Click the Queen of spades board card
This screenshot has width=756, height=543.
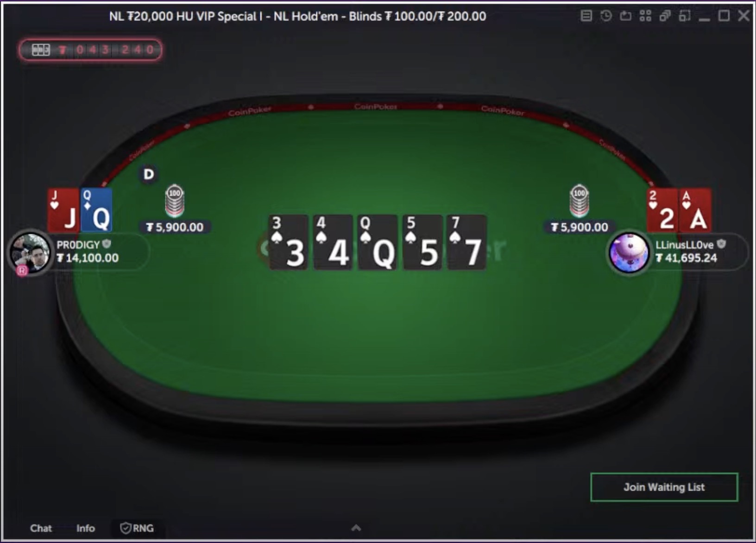coord(377,242)
